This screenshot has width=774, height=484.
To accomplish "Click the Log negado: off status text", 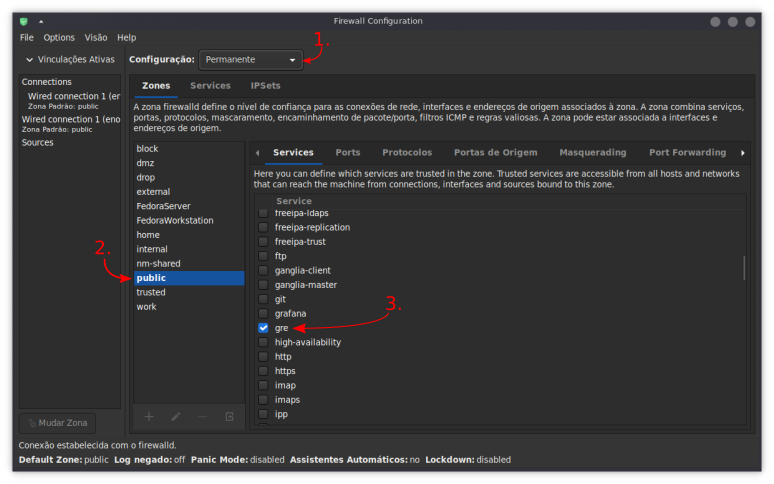I will (x=150, y=460).
